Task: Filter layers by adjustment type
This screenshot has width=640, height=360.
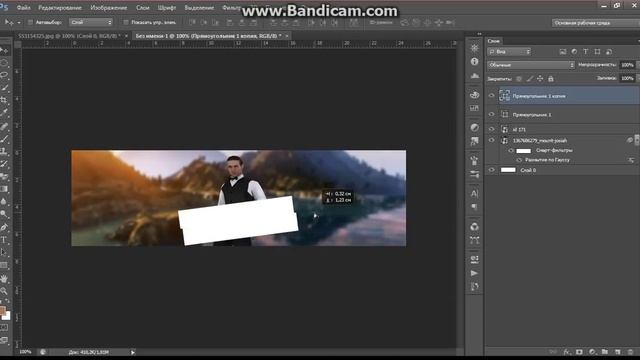Action: [x=574, y=51]
